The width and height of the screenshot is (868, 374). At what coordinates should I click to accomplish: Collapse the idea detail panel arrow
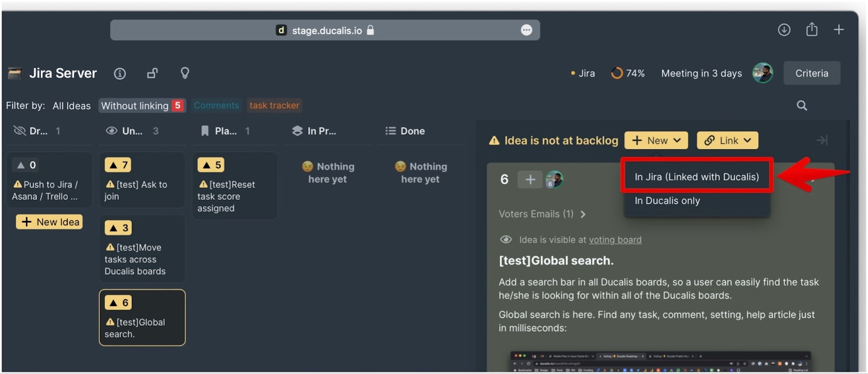(822, 141)
